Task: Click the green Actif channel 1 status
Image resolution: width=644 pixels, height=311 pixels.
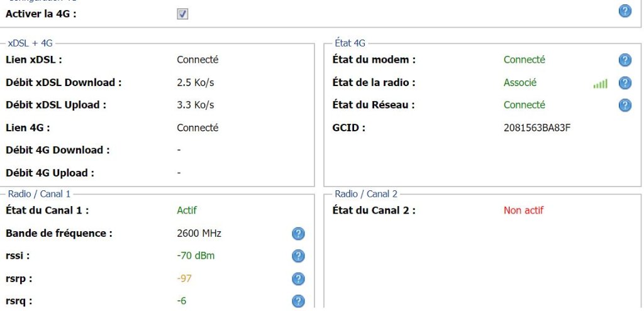Action: pos(187,210)
